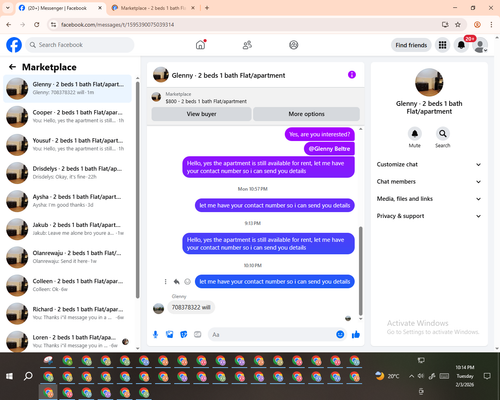
Task: Open Olanrewaju conversation
Action: point(68,257)
